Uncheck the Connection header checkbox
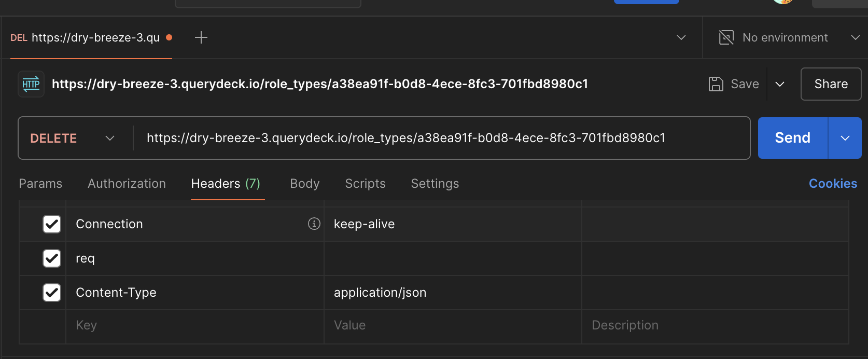Viewport: 868px width, 359px height. (x=52, y=224)
